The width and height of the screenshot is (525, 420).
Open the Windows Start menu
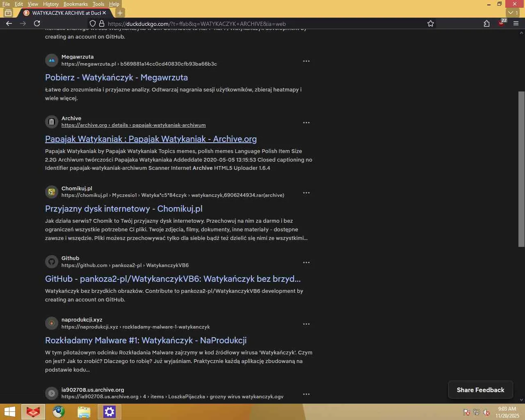tap(10, 412)
